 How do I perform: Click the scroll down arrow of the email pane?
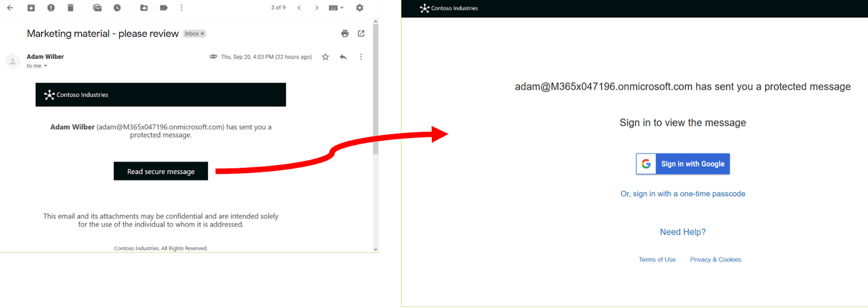pyautogui.click(x=375, y=249)
